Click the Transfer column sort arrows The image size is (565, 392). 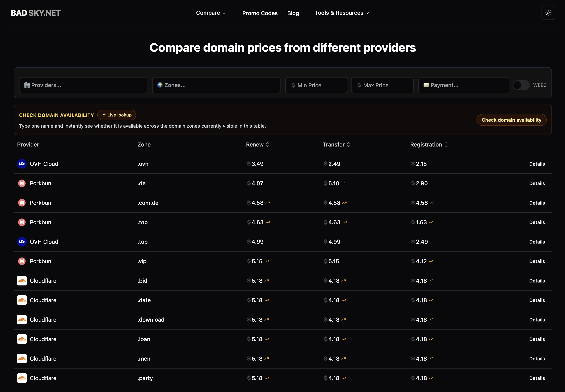[349, 145]
